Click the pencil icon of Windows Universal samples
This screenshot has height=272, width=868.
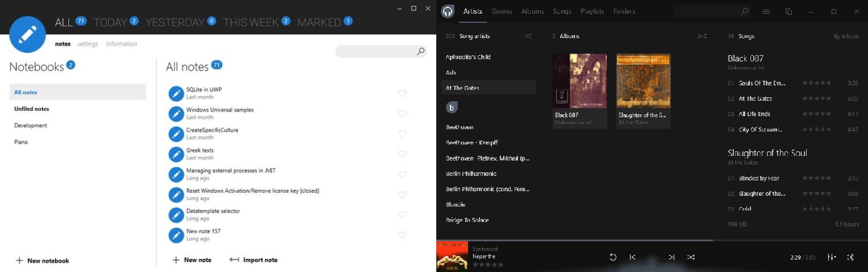[176, 114]
